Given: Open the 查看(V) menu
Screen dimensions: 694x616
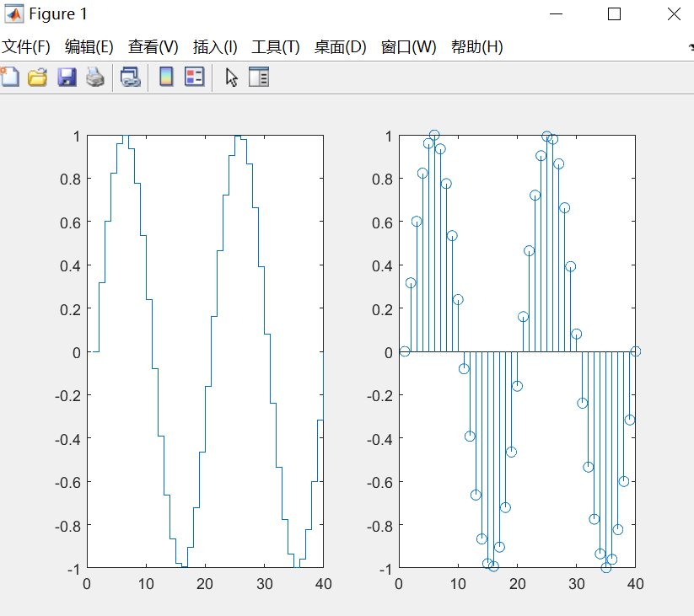Looking at the screenshot, I should [153, 47].
